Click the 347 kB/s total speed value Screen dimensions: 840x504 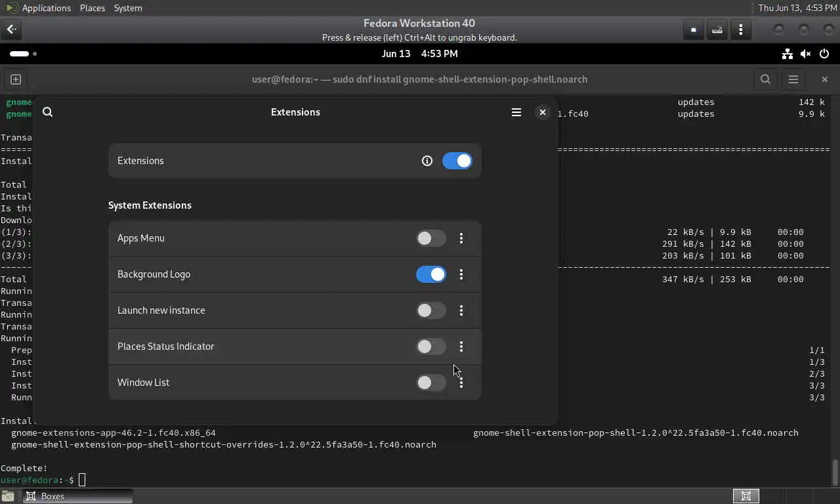click(682, 279)
